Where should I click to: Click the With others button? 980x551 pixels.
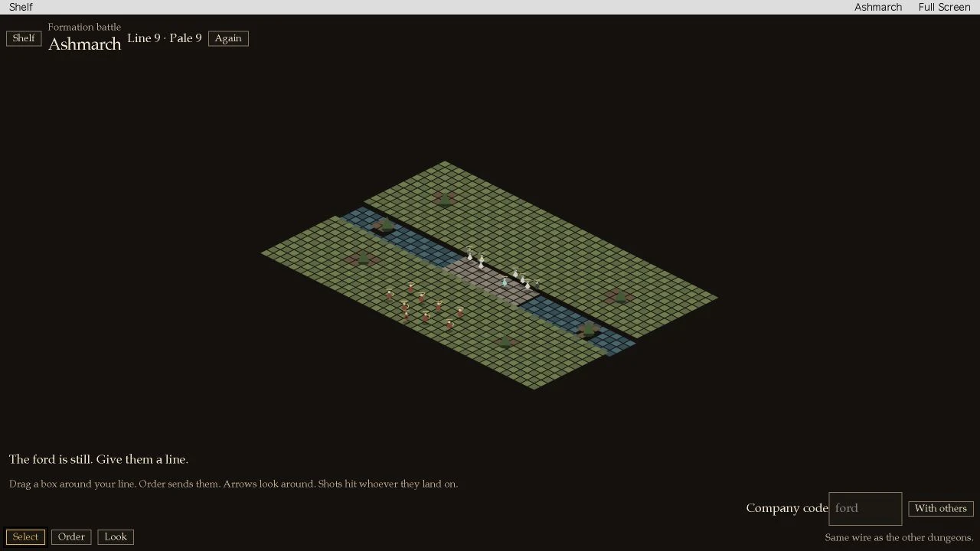point(940,508)
